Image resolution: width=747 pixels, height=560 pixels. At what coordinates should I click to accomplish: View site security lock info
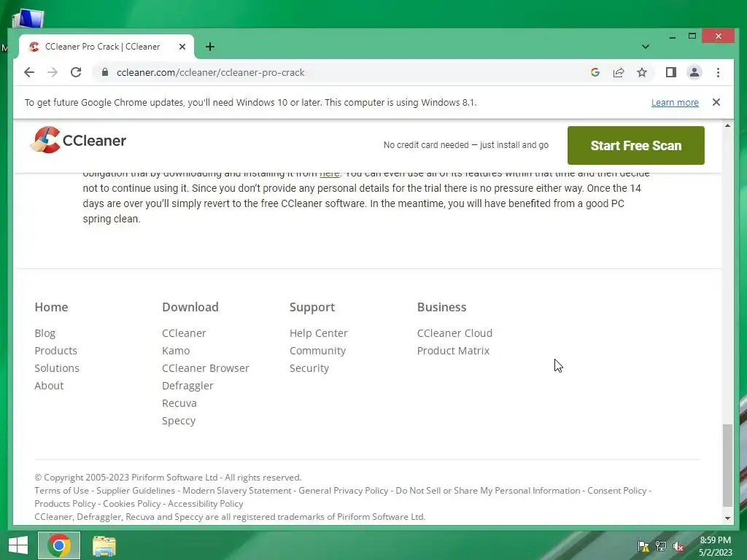point(105,72)
